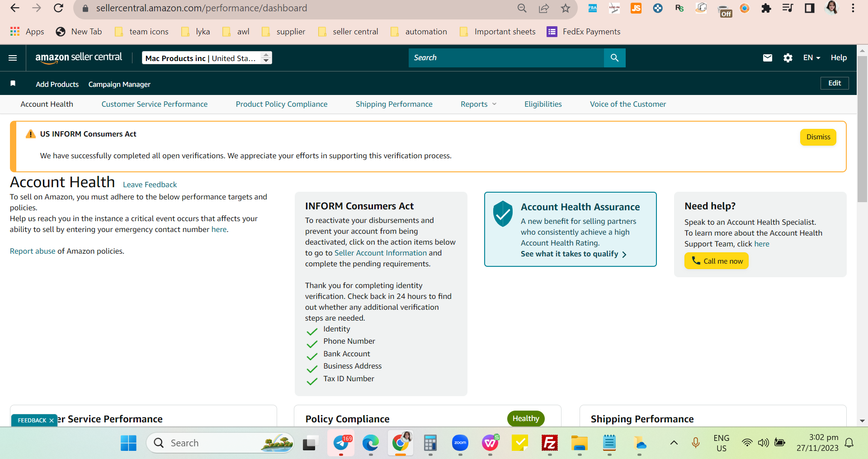Click the Windows taskbar search box
The image size is (868, 459).
pyautogui.click(x=221, y=443)
